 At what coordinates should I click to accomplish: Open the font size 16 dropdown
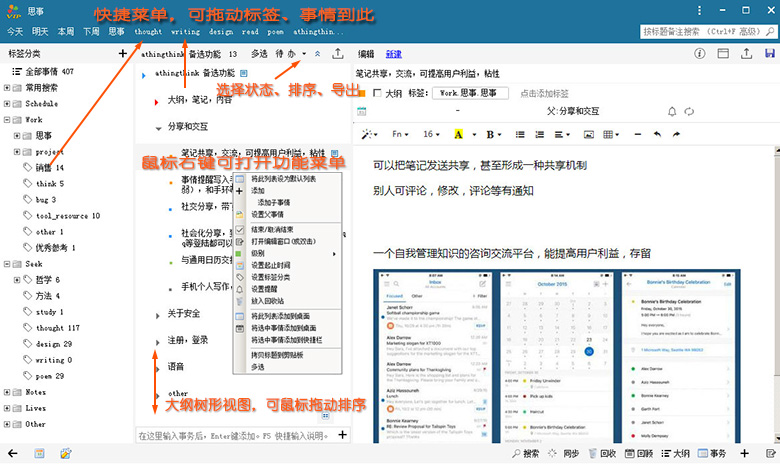click(x=431, y=134)
